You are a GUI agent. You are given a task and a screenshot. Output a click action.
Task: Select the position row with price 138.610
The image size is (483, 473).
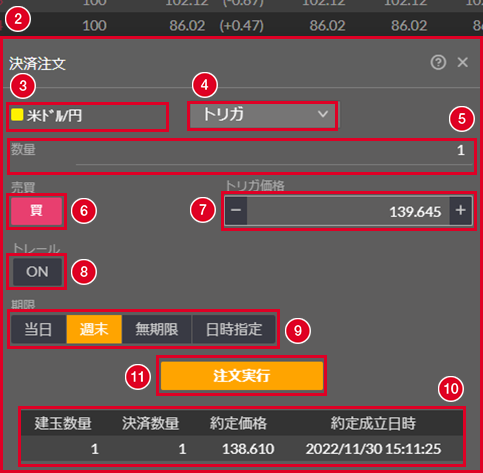pyautogui.click(x=242, y=449)
